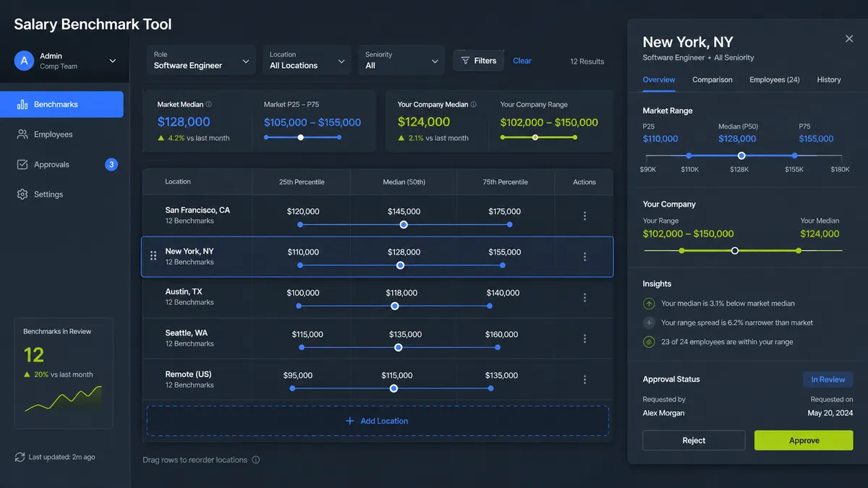The height and width of the screenshot is (488, 868).
Task: Click Alex Morgan requester name
Action: (663, 413)
